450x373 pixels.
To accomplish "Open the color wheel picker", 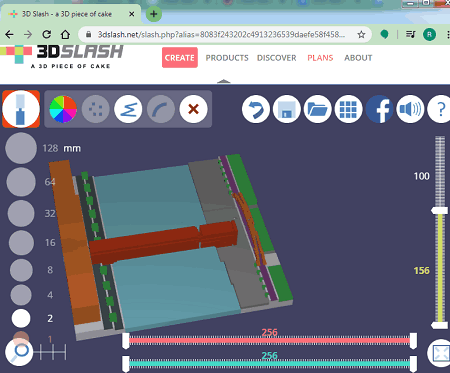I will point(63,109).
